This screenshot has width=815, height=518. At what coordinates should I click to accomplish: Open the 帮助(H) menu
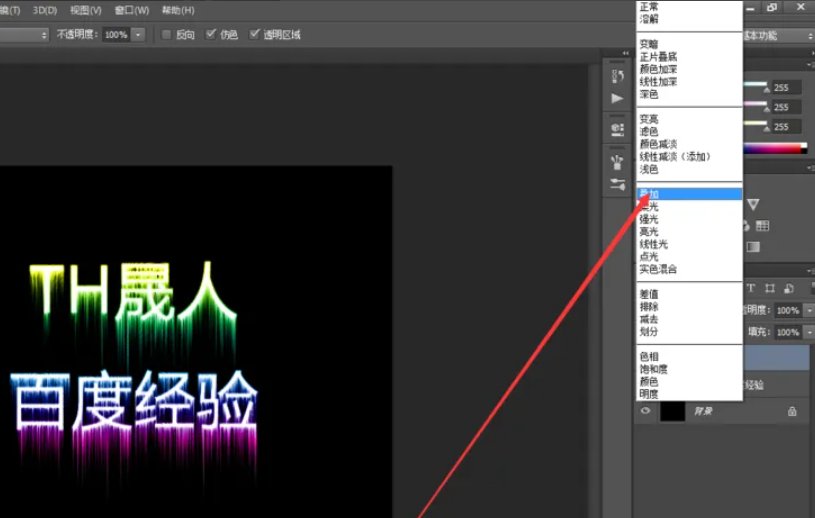click(x=178, y=10)
